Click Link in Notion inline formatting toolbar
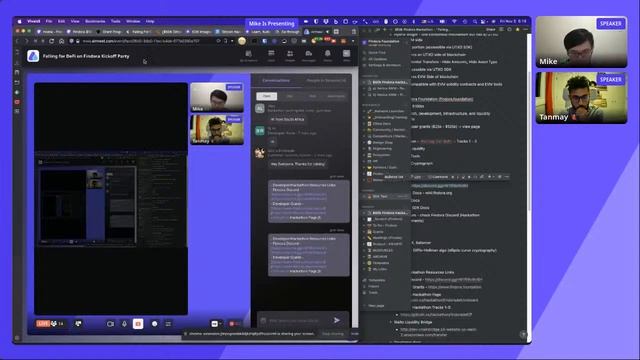640x360 pixels. (x=416, y=177)
